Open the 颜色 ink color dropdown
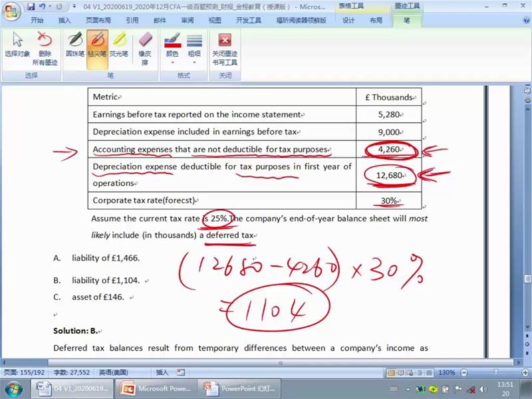 [172, 48]
